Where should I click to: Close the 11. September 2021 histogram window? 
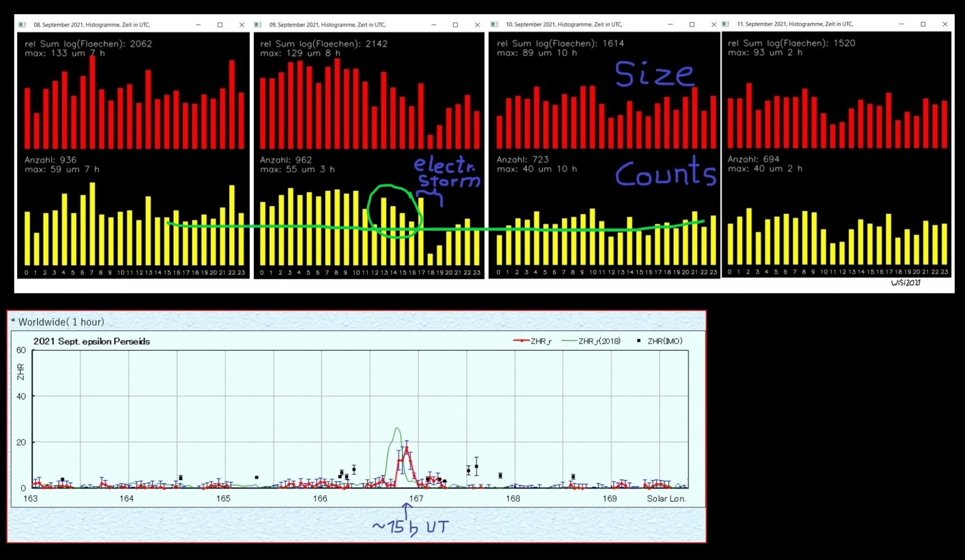945,24
